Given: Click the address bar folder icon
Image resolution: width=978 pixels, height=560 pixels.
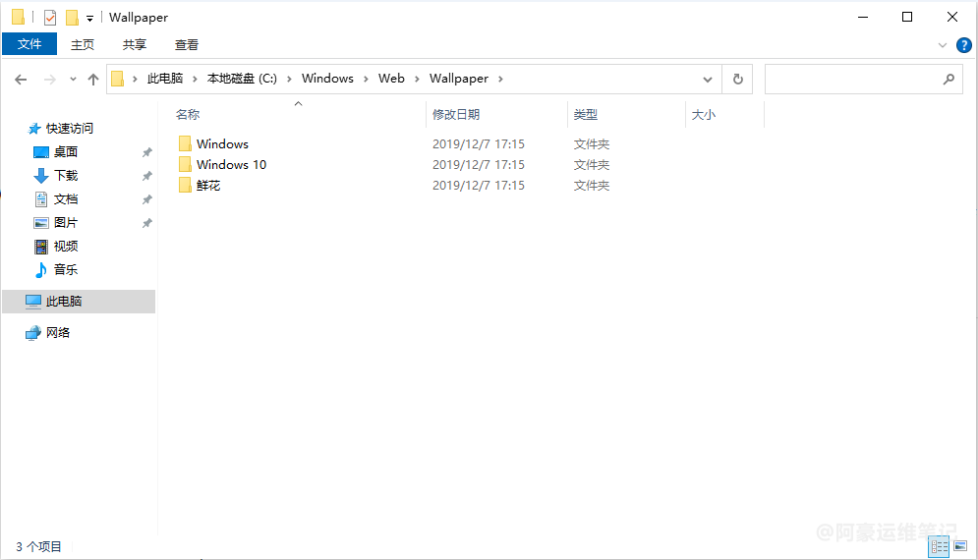Looking at the screenshot, I should point(117,79).
